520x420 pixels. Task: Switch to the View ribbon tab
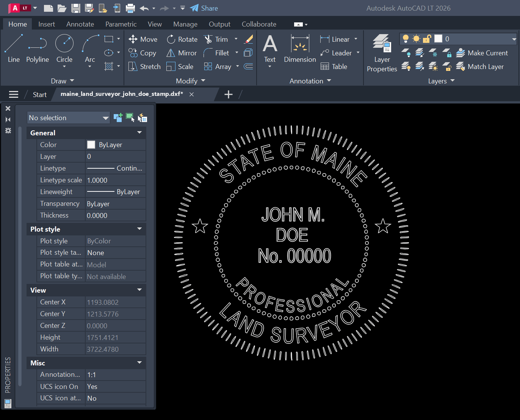click(155, 24)
